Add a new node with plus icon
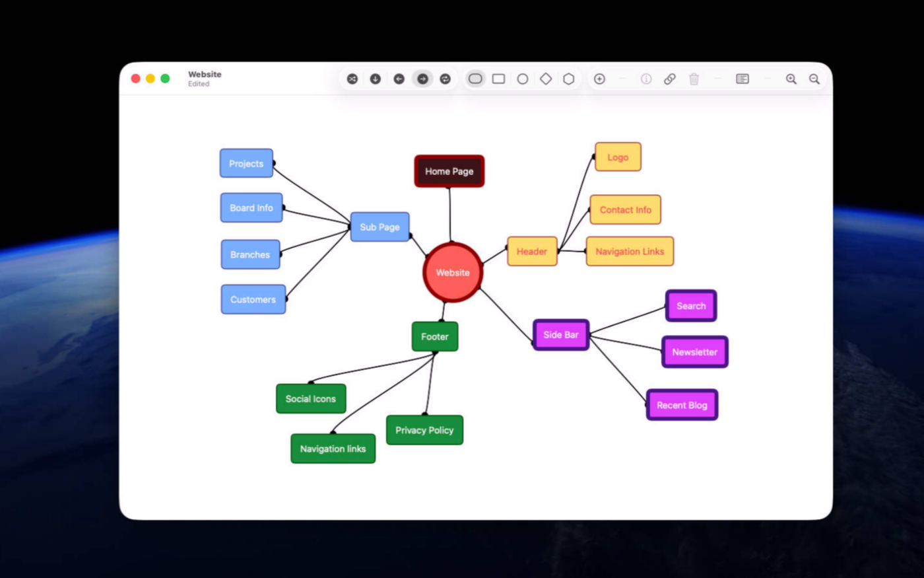The width and height of the screenshot is (924, 578). [x=599, y=79]
